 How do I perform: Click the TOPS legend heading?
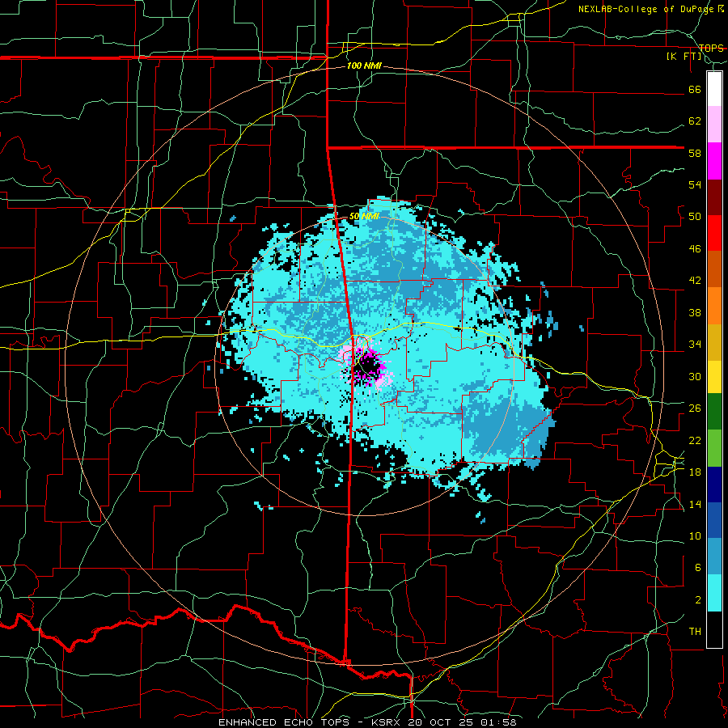[x=711, y=48]
